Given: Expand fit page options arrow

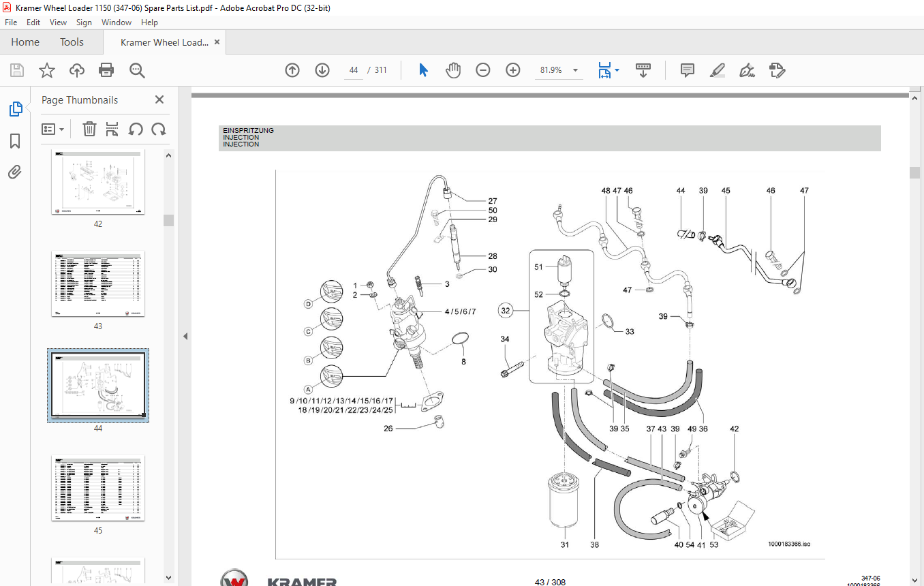Looking at the screenshot, I should 617,70.
